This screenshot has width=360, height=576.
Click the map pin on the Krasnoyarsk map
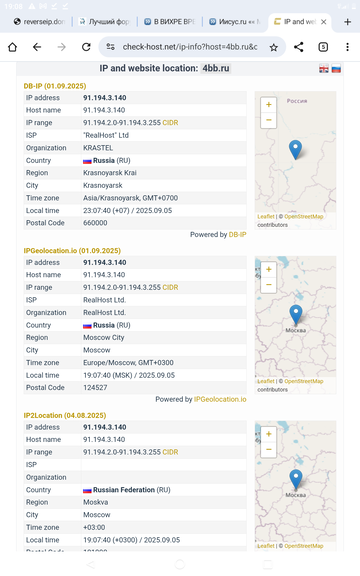point(295,150)
